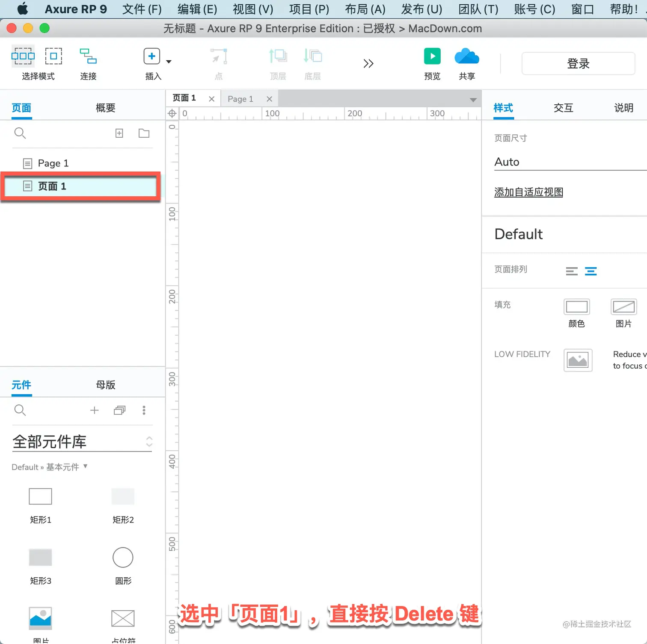Click the Preview (预览) play icon
This screenshot has height=644, width=647.
click(x=432, y=56)
